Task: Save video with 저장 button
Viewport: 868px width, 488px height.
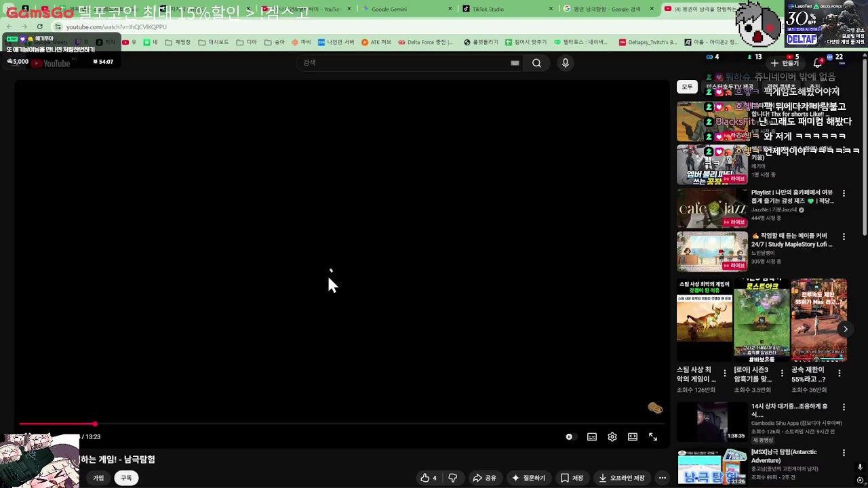Action: (x=572, y=478)
